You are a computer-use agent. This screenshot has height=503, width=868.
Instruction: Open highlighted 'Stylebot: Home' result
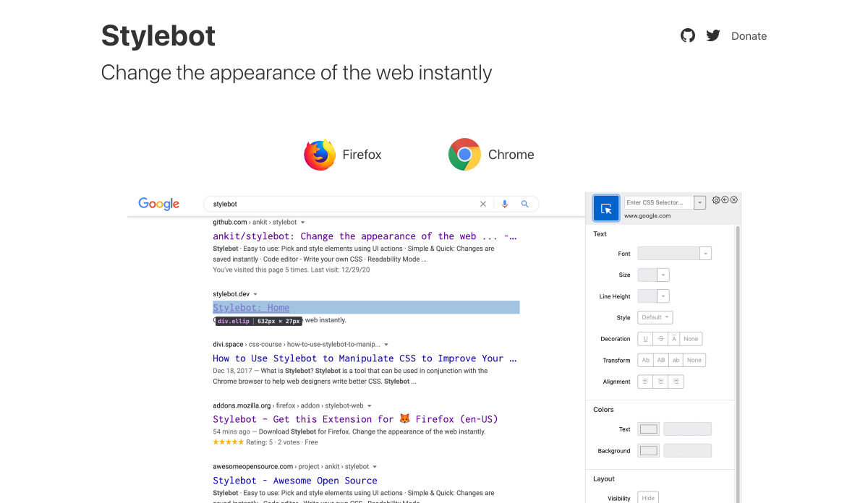pyautogui.click(x=251, y=308)
